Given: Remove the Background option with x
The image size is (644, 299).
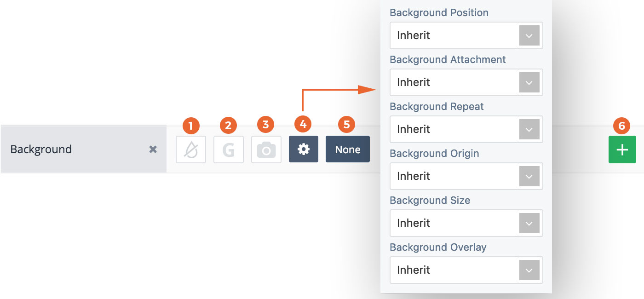Looking at the screenshot, I should click(153, 149).
